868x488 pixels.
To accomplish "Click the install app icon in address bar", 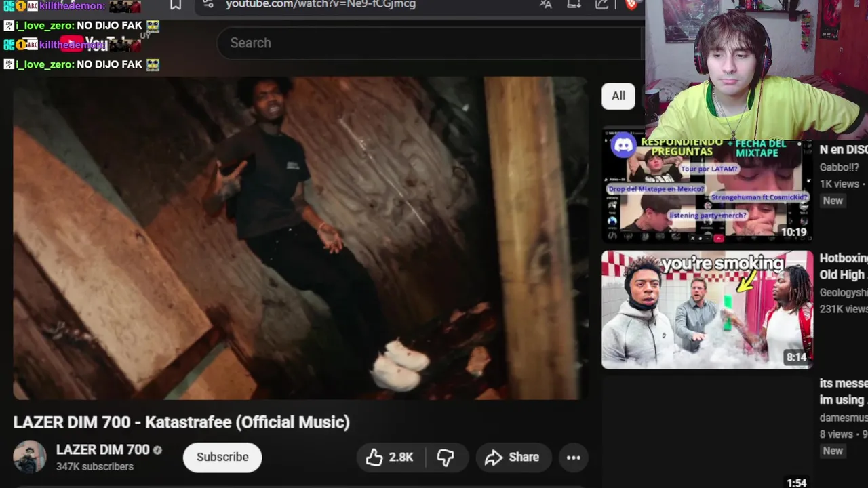I will point(574,4).
